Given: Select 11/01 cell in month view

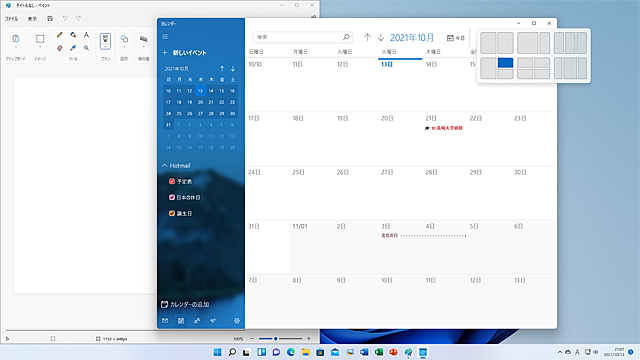Looking at the screenshot, I should click(311, 247).
